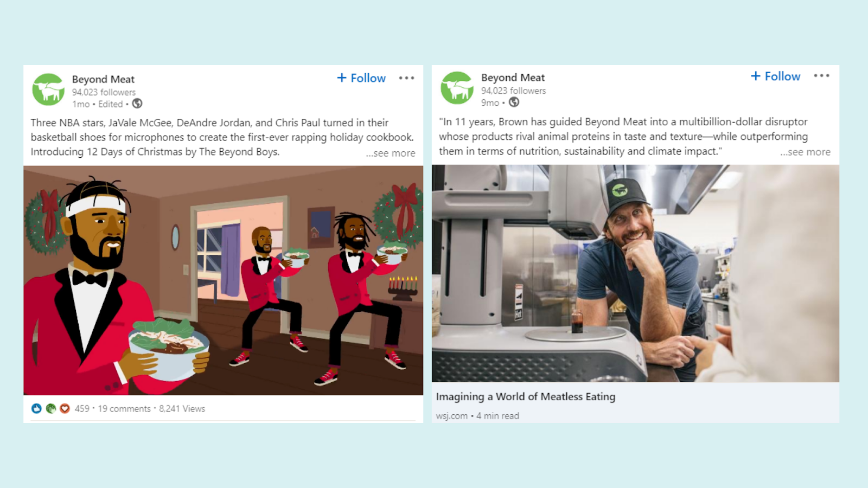Screen dimensions: 868x488
Task: Follow Beyond Meat on right post
Action: [775, 76]
